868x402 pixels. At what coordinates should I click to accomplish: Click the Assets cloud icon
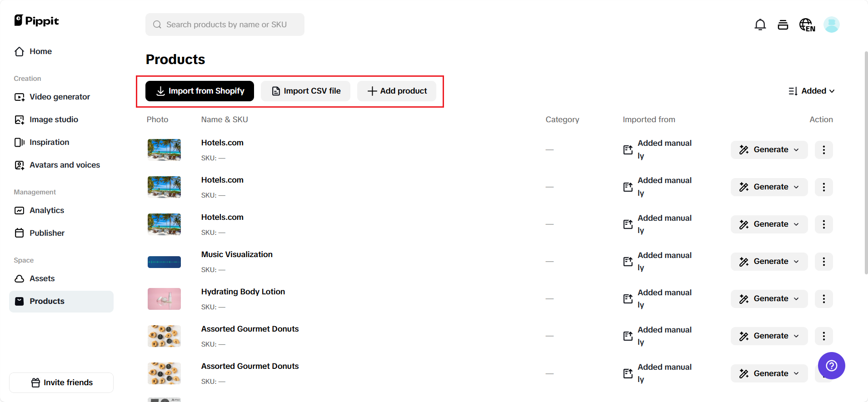pos(19,278)
